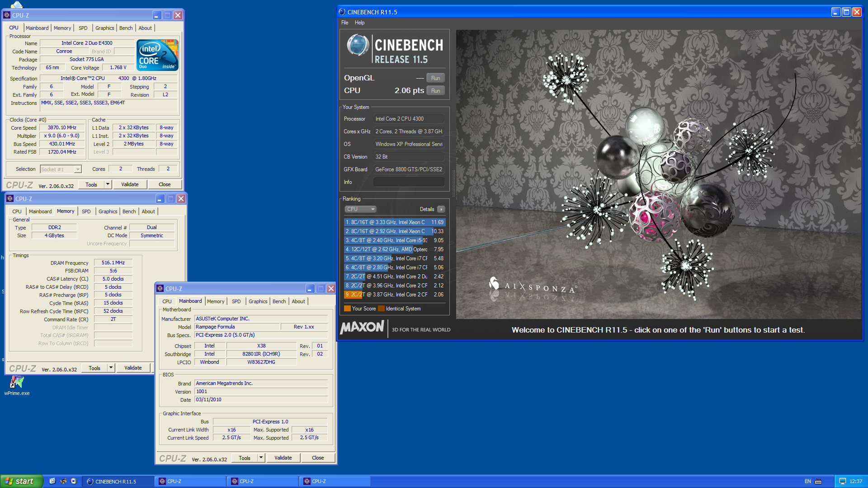Click Tools button in Memory CPU-Z window
This screenshot has width=868, height=488.
94,368
